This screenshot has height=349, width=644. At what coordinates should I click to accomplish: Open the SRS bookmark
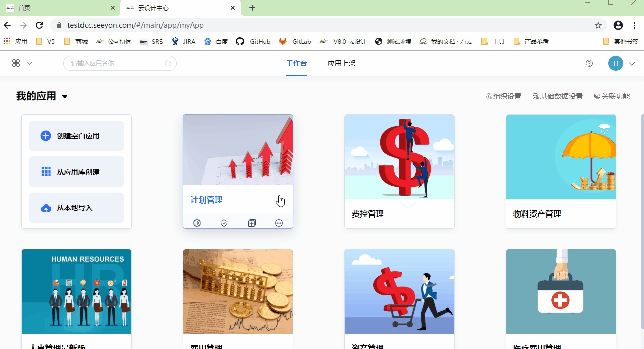(x=151, y=41)
